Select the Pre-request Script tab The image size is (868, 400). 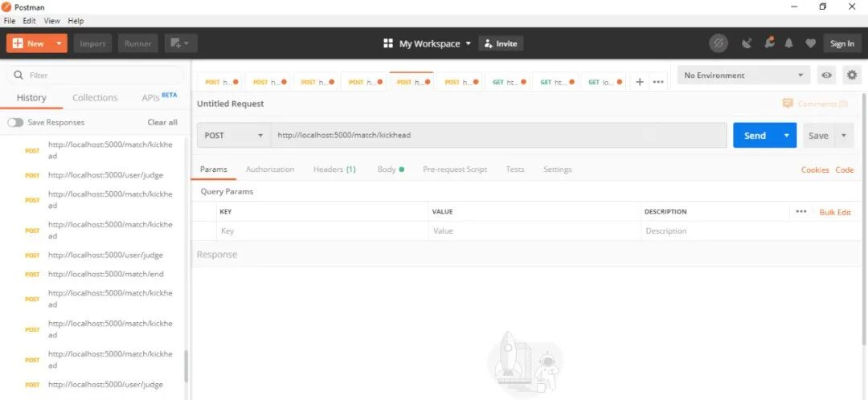click(455, 169)
